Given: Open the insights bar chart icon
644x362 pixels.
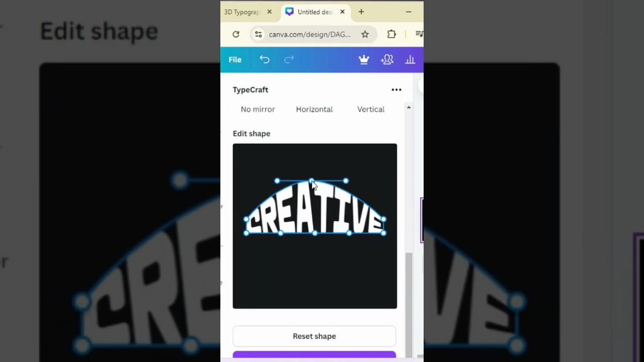Looking at the screenshot, I should click(x=410, y=60).
